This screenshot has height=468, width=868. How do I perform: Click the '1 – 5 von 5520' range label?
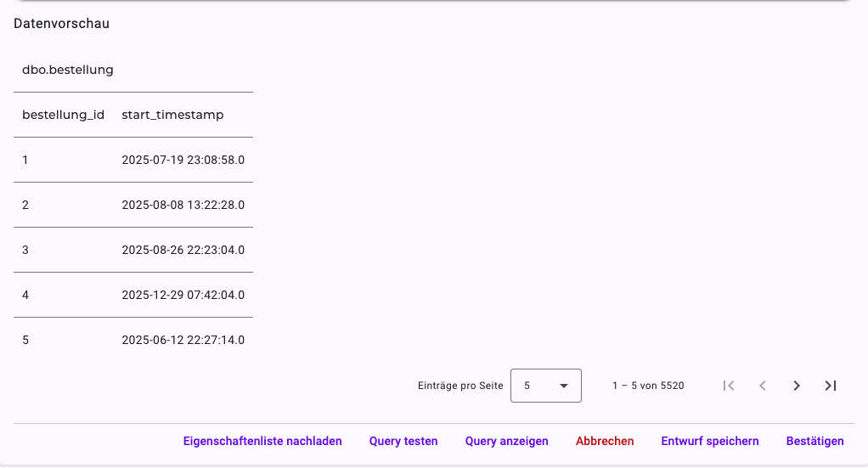pos(648,386)
